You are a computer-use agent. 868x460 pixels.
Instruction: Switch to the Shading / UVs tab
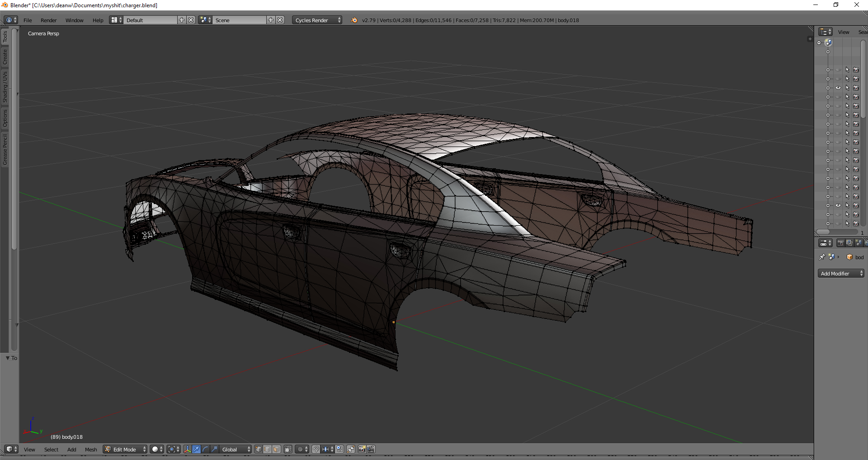point(5,86)
